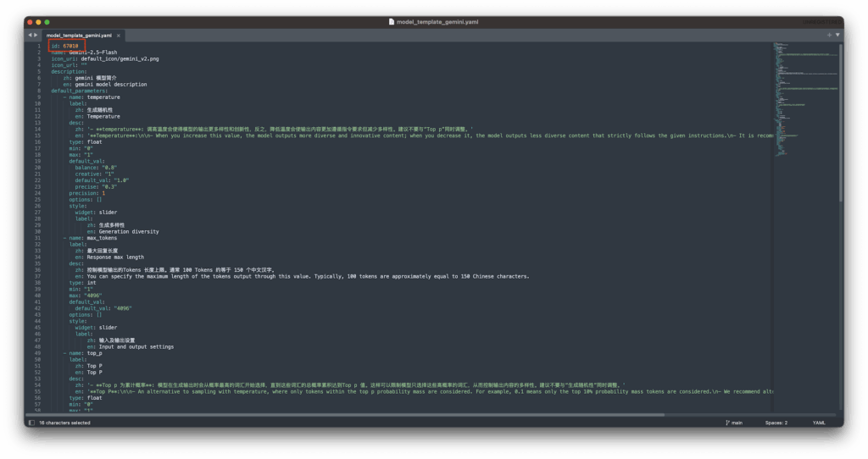
Task: Click line number 31 for max_tokens
Action: (x=38, y=238)
